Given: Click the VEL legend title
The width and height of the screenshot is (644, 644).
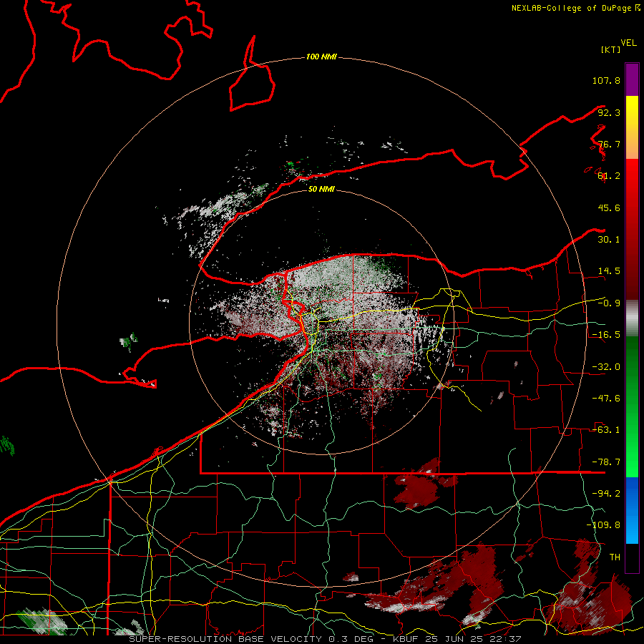Looking at the screenshot, I should [628, 43].
